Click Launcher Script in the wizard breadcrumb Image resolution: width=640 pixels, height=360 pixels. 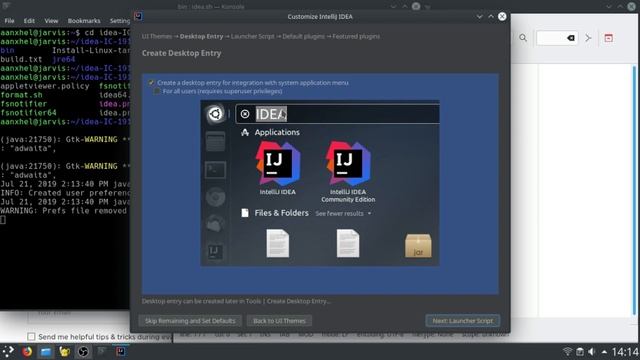click(253, 36)
